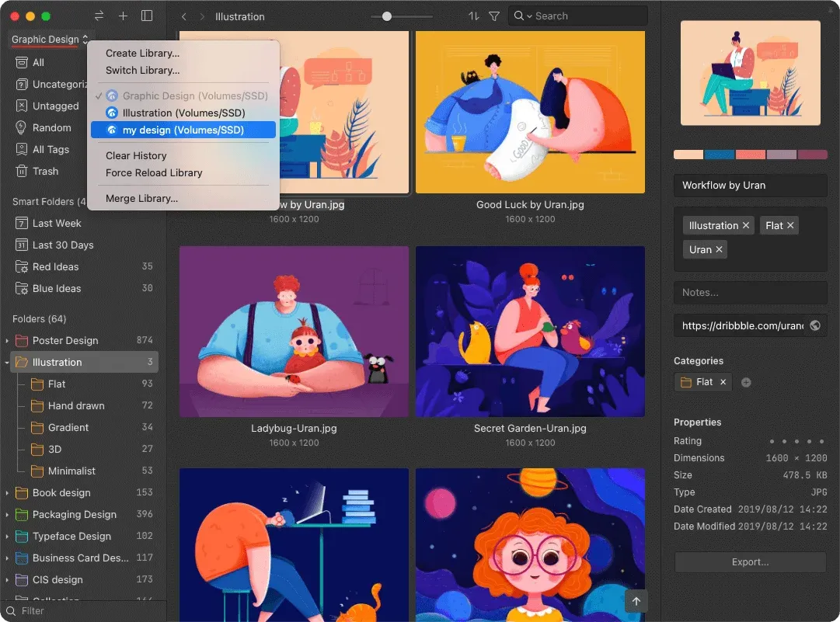Screen dimensions: 840x622
Task: Click the filter funnel icon
Action: (494, 16)
